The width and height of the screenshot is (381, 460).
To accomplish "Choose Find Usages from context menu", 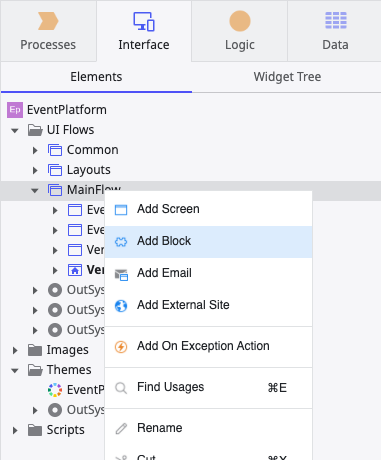I will coord(208,388).
